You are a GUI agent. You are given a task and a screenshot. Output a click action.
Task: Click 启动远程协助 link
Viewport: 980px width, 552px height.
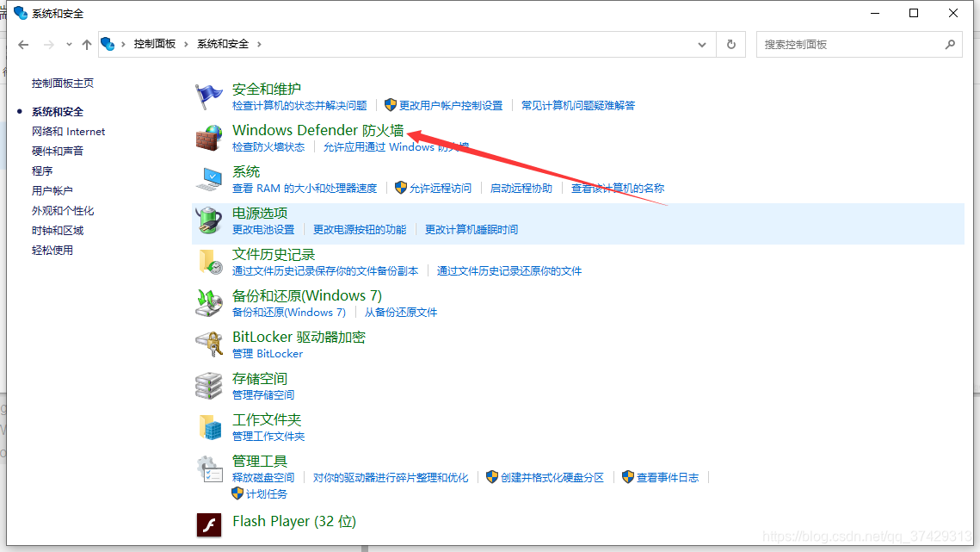coord(521,189)
